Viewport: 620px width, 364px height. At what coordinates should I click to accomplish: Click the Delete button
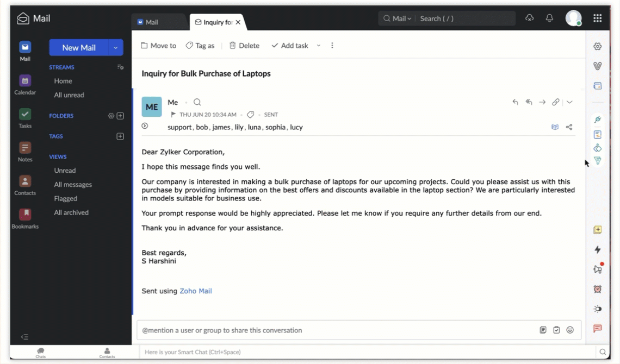[x=244, y=46]
